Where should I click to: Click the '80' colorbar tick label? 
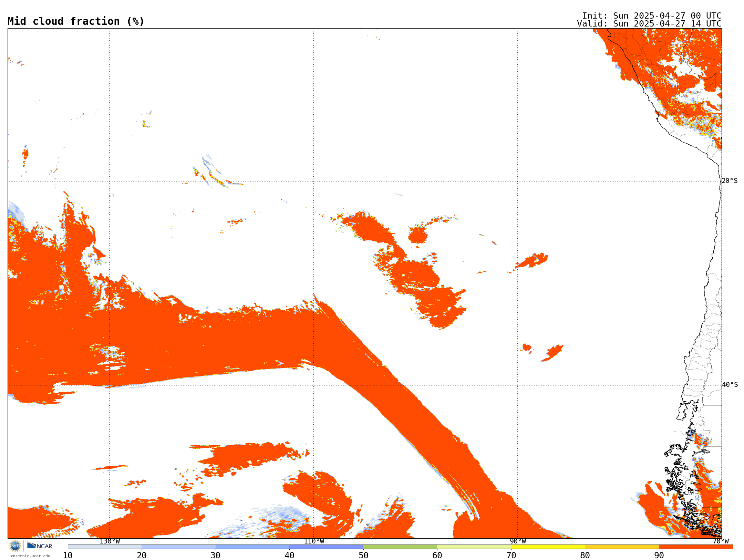(585, 556)
